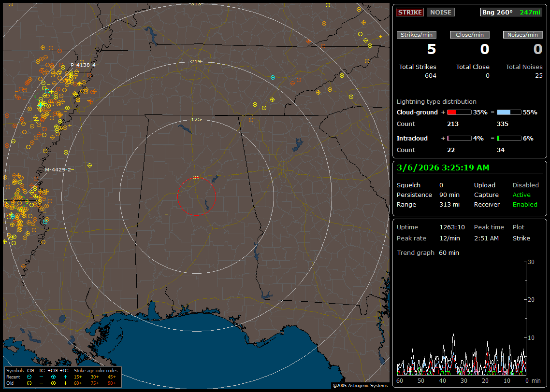Click the old +CG yellow legend symbol
The width and height of the screenshot is (550, 392).
pyautogui.click(x=53, y=383)
